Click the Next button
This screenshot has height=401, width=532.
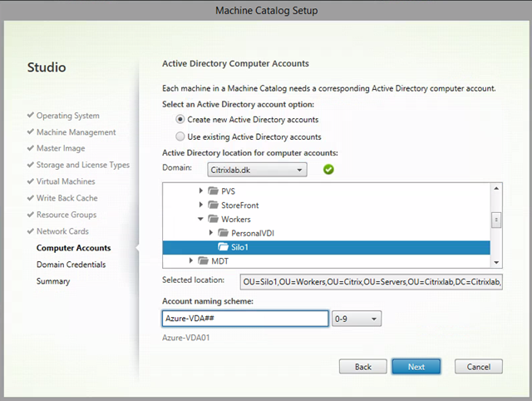[x=416, y=367]
